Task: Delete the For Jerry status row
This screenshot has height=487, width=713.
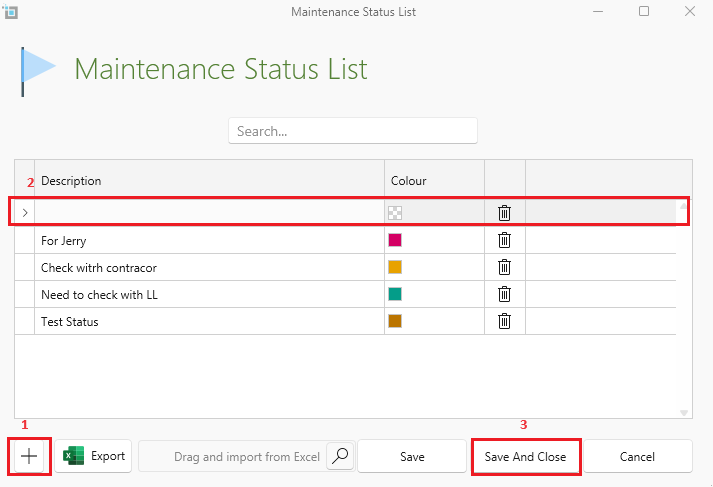Action: pos(505,240)
